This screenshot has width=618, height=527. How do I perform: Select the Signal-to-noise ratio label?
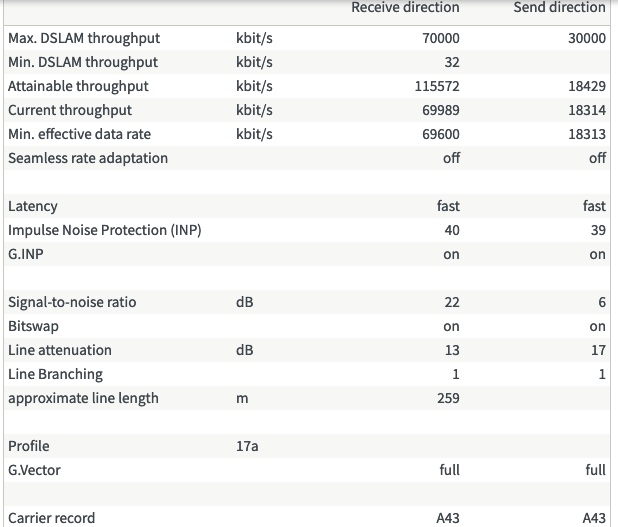pos(72,302)
